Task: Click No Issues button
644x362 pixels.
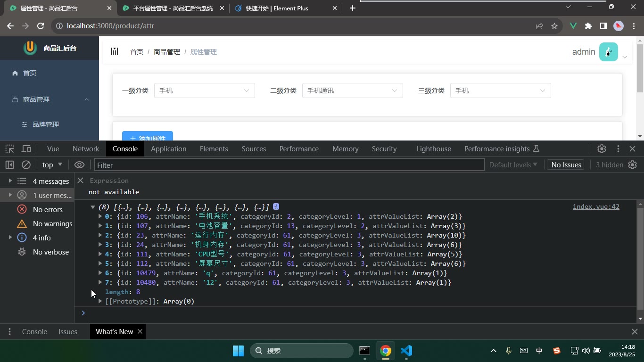Action: point(566,165)
